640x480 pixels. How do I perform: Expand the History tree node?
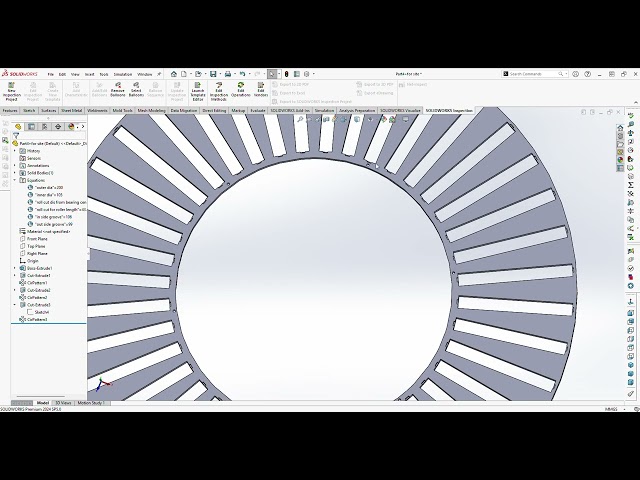coord(15,151)
